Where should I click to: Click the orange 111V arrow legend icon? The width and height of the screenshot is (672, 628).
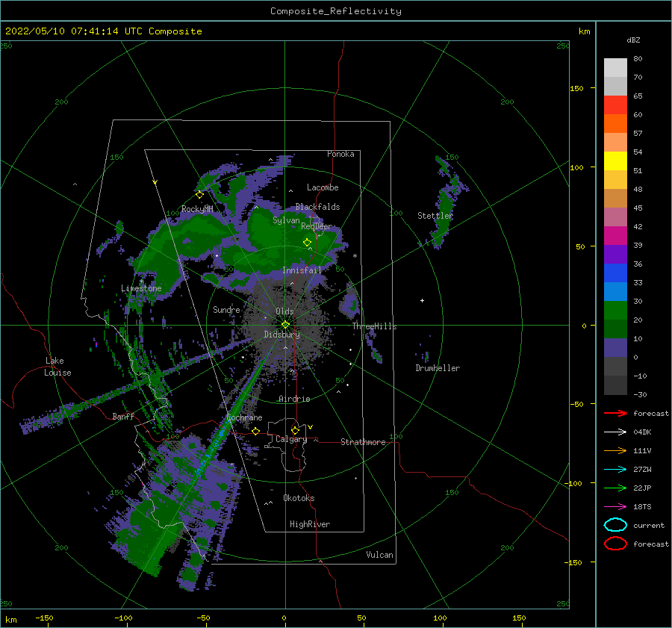(615, 450)
